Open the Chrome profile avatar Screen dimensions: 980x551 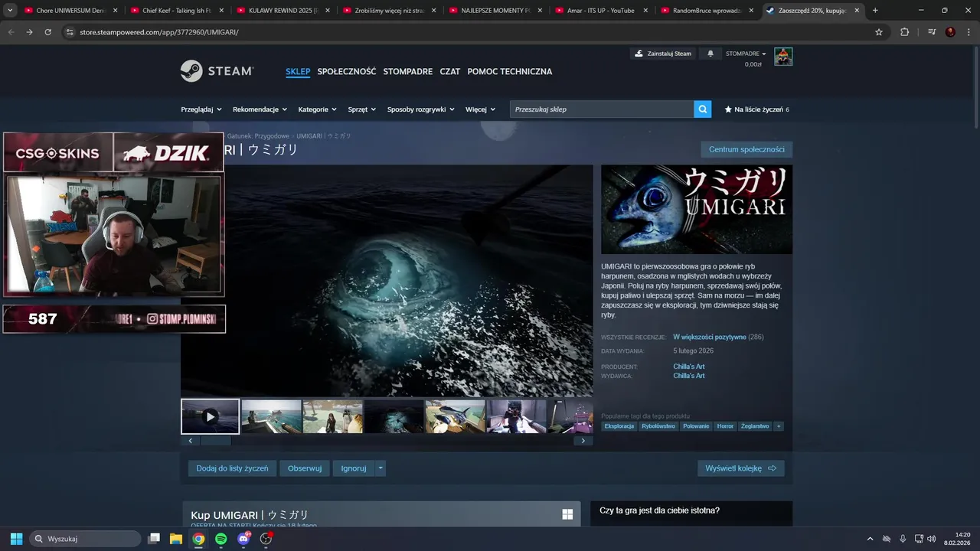pyautogui.click(x=950, y=32)
